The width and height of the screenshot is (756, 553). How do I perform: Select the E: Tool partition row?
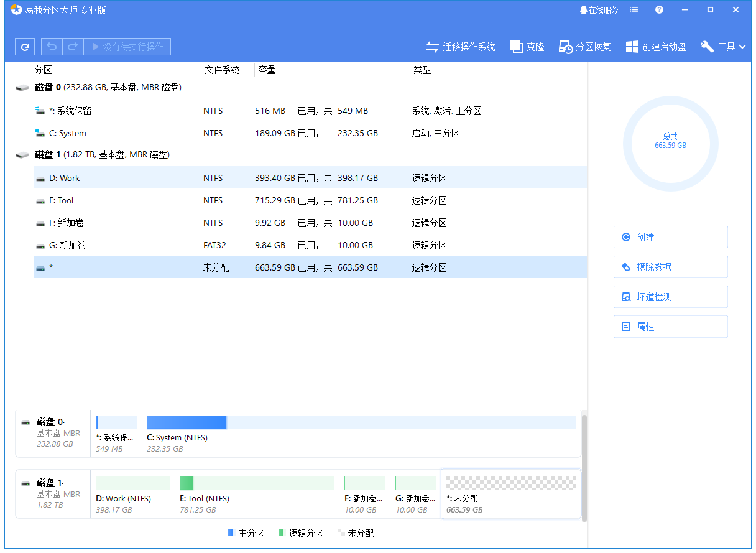pyautogui.click(x=310, y=200)
